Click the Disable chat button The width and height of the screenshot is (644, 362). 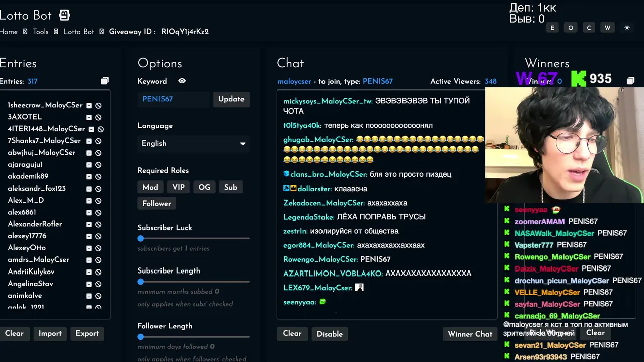click(330, 334)
